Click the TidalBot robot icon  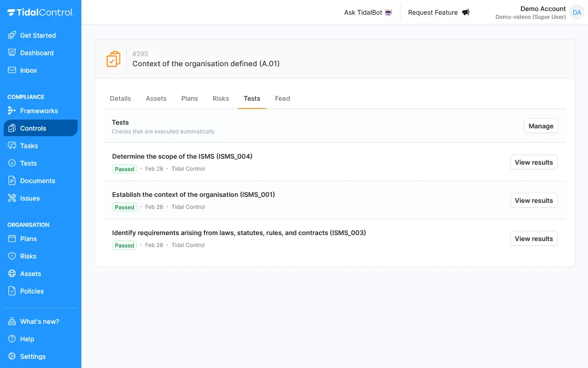click(x=389, y=12)
